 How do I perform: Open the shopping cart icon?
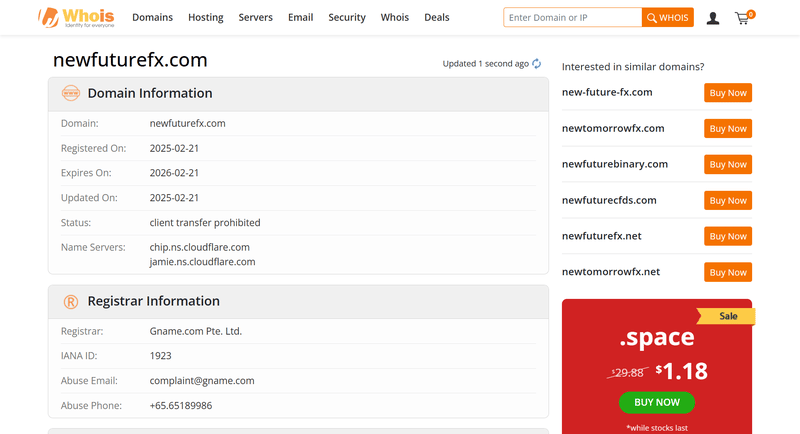point(742,18)
